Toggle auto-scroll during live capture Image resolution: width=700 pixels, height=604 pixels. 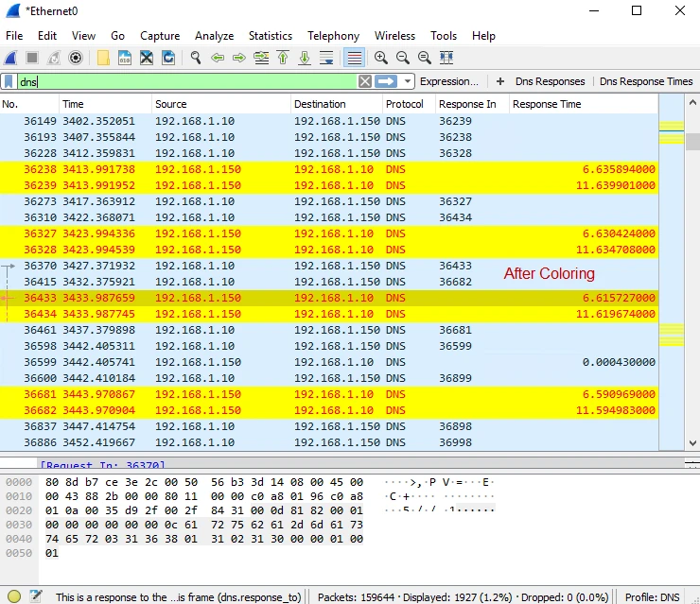tap(326, 58)
